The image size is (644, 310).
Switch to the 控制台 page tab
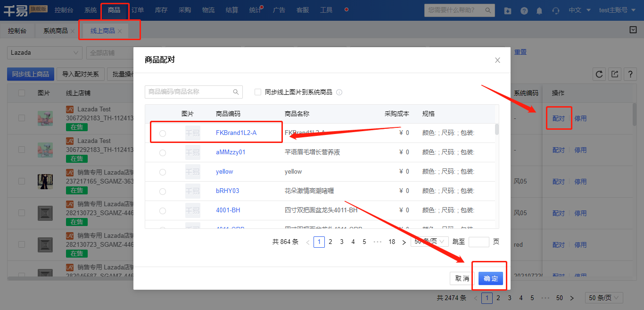point(17,31)
